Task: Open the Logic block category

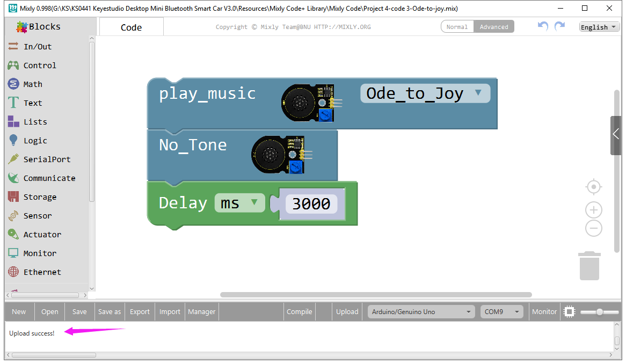Action: 35,141
